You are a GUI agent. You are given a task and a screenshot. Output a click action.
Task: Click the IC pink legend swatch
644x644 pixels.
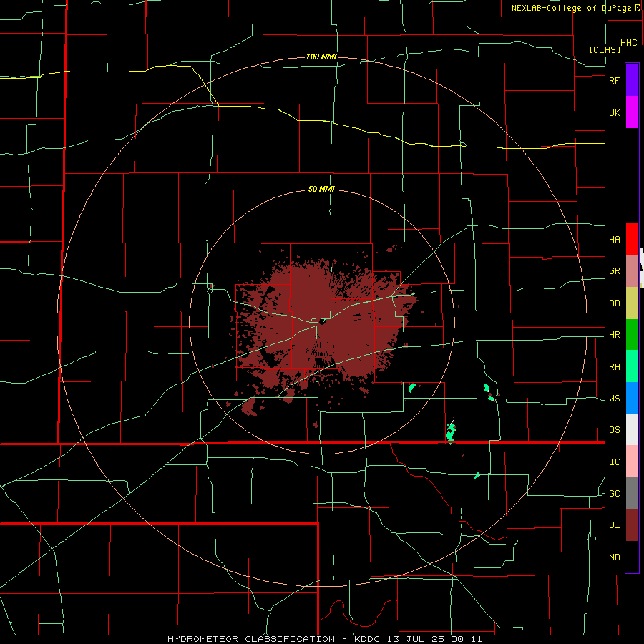(x=632, y=462)
